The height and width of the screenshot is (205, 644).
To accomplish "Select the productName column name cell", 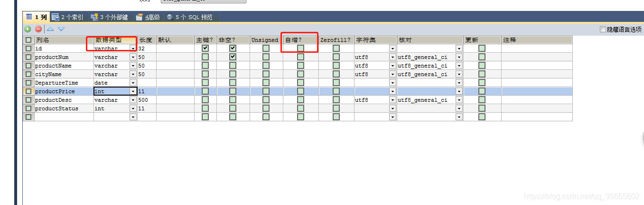I will point(64,66).
